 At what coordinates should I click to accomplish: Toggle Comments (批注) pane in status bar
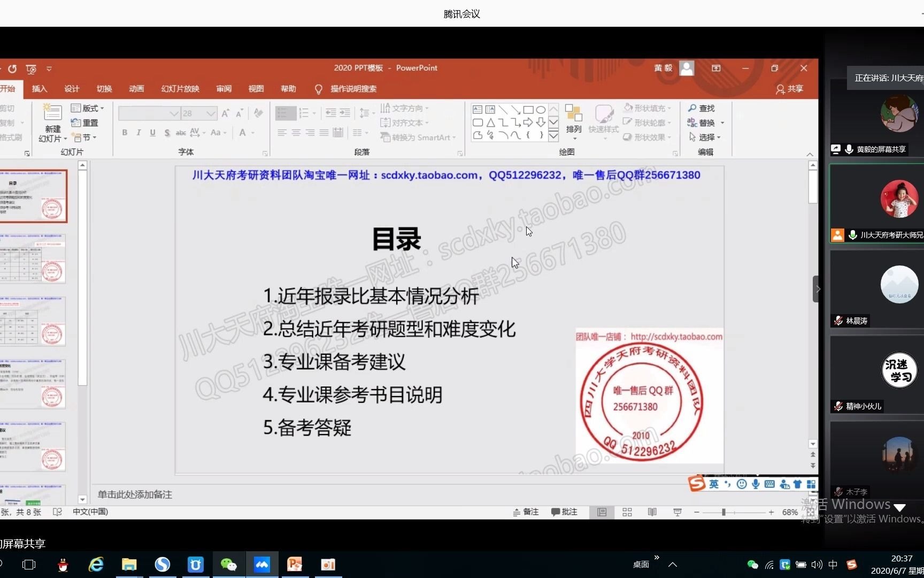pyautogui.click(x=564, y=512)
